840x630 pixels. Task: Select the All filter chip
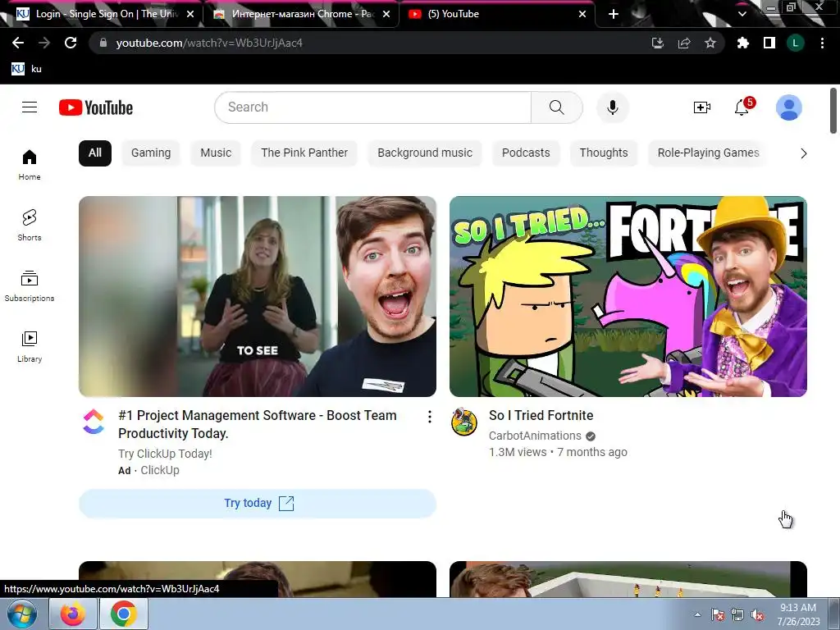95,153
